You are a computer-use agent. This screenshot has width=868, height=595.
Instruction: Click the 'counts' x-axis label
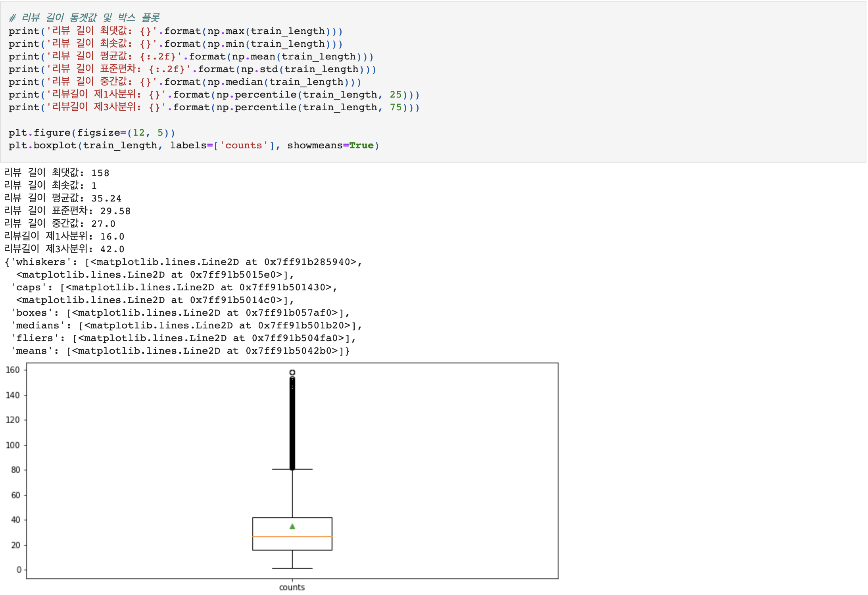tap(292, 587)
